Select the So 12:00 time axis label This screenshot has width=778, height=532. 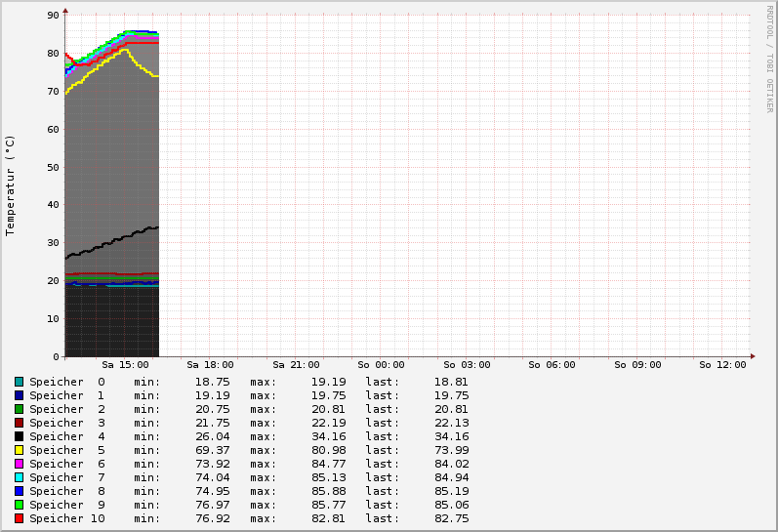click(722, 365)
